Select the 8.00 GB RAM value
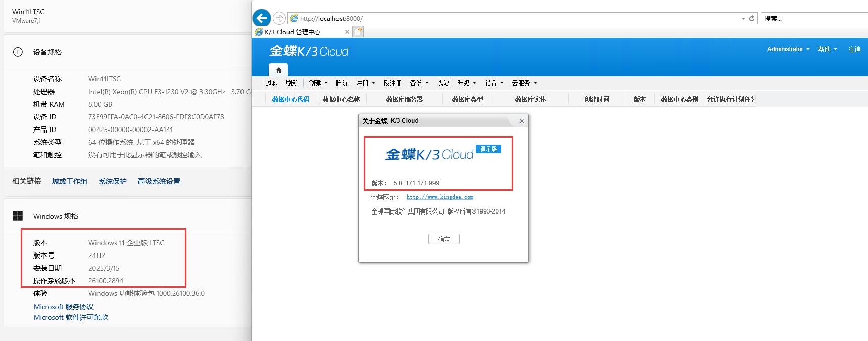 tap(100, 104)
